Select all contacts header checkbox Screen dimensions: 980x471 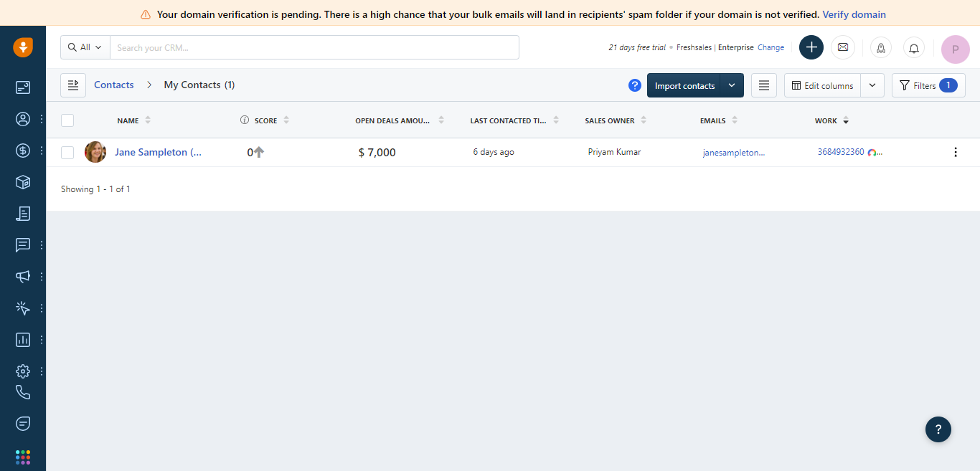pos(67,120)
